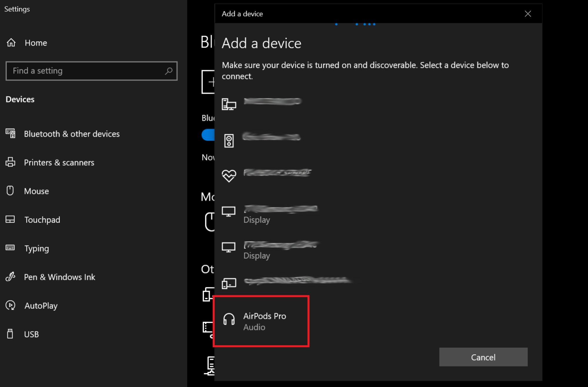Click the Pen & Windows Ink icon
588x387 pixels.
(x=10, y=277)
